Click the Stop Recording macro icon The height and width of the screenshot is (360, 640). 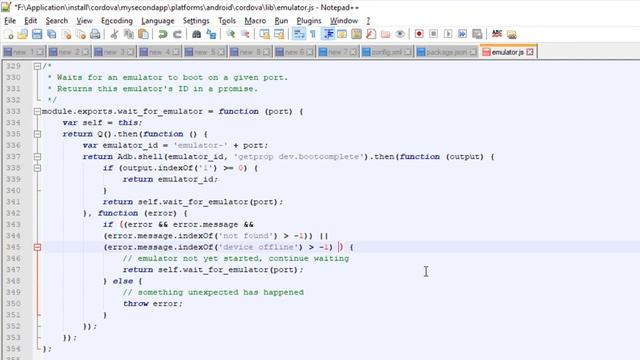point(433,34)
